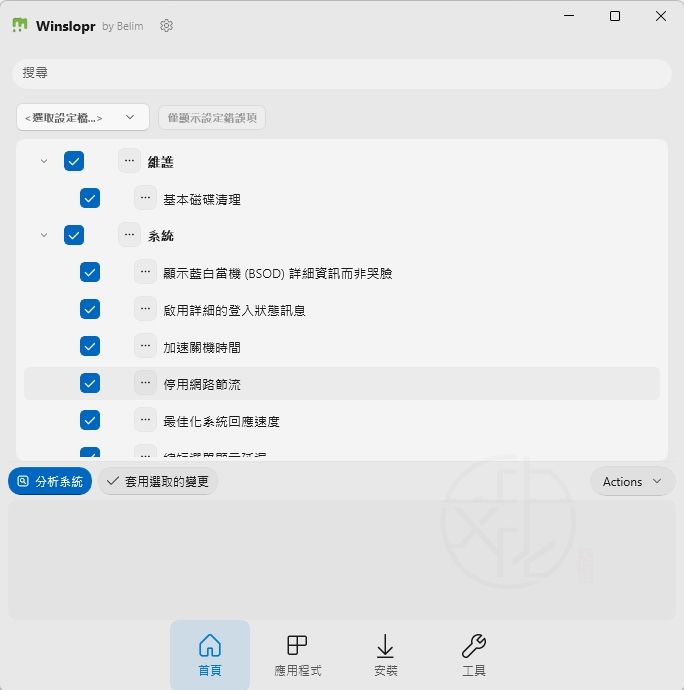Open the 選取設定檔 profile dropdown
Image resolution: width=684 pixels, height=690 pixels.
pos(83,117)
